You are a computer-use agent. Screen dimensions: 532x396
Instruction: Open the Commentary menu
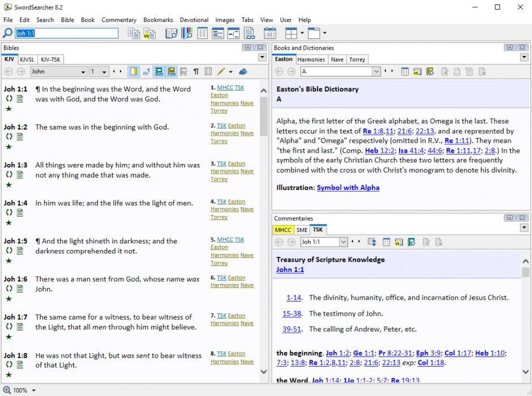119,20
